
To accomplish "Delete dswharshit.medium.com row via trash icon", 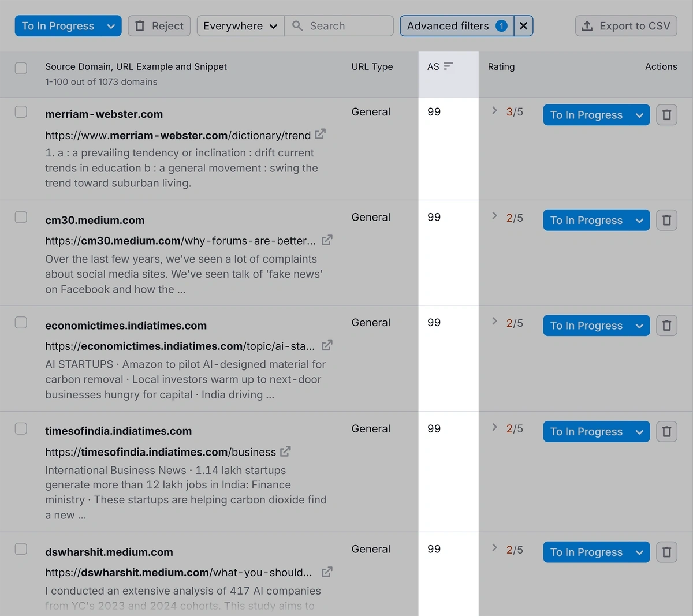I will coord(666,552).
